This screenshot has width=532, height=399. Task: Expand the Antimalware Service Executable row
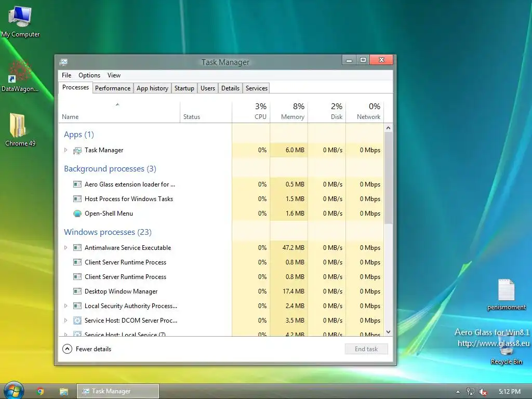click(66, 248)
